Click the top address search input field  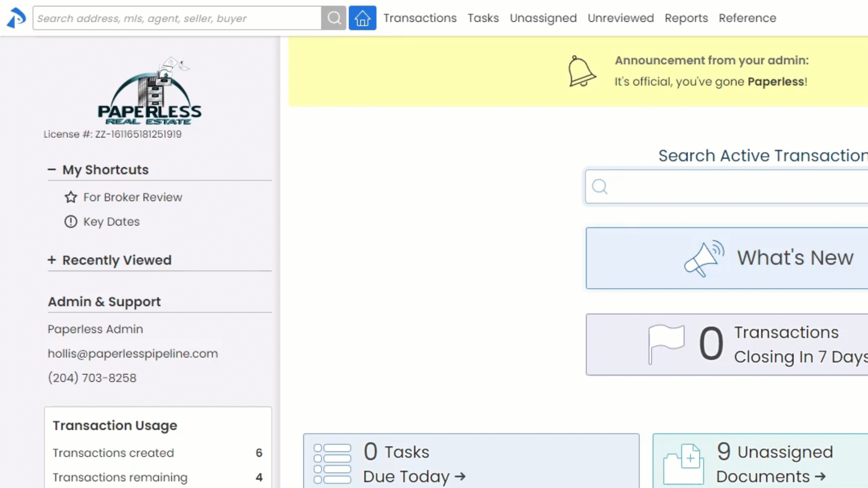[x=176, y=18]
